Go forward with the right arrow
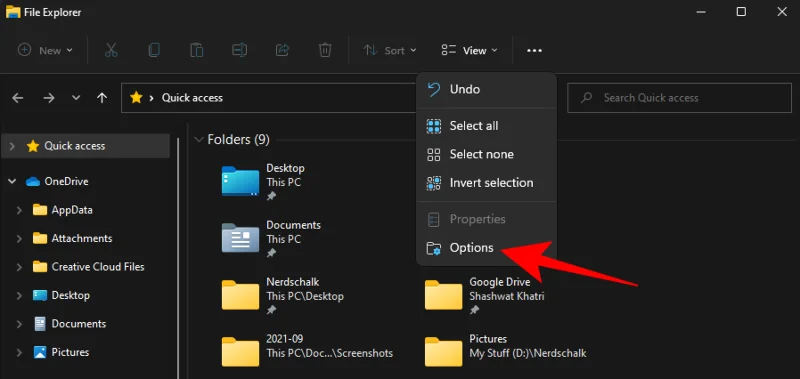Image resolution: width=800 pixels, height=379 pixels. coord(48,98)
